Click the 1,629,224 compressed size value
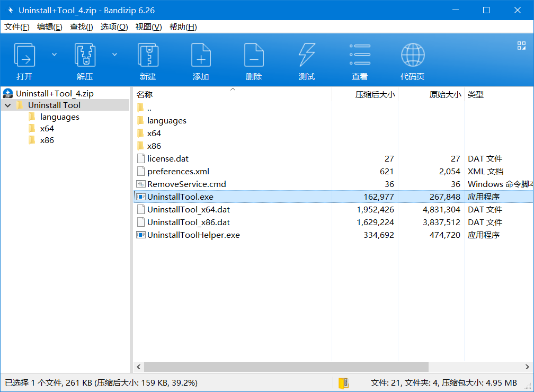The width and height of the screenshot is (534, 392). 375,222
